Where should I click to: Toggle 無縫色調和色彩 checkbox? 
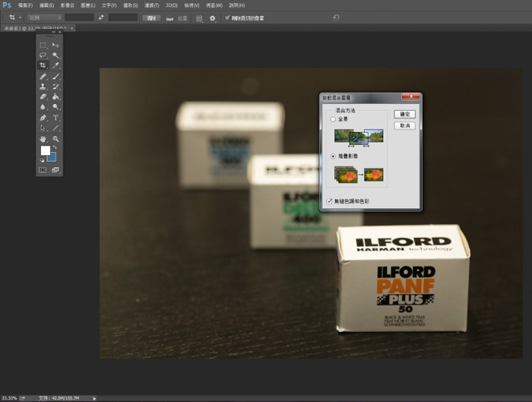pyautogui.click(x=329, y=201)
